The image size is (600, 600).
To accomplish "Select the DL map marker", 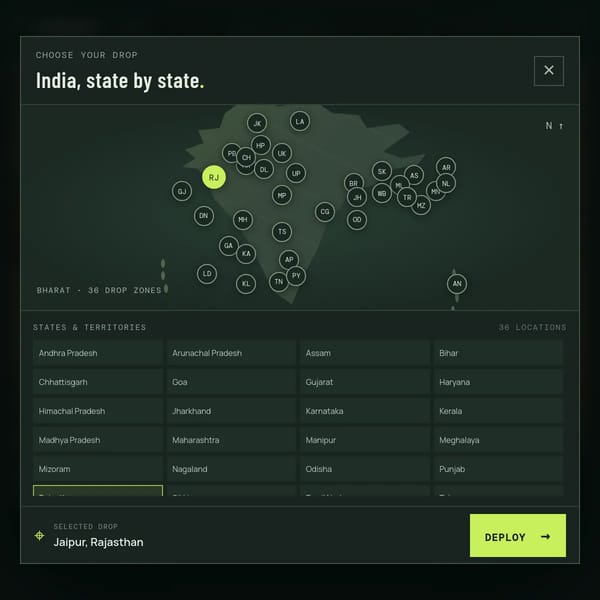I will coord(264,170).
